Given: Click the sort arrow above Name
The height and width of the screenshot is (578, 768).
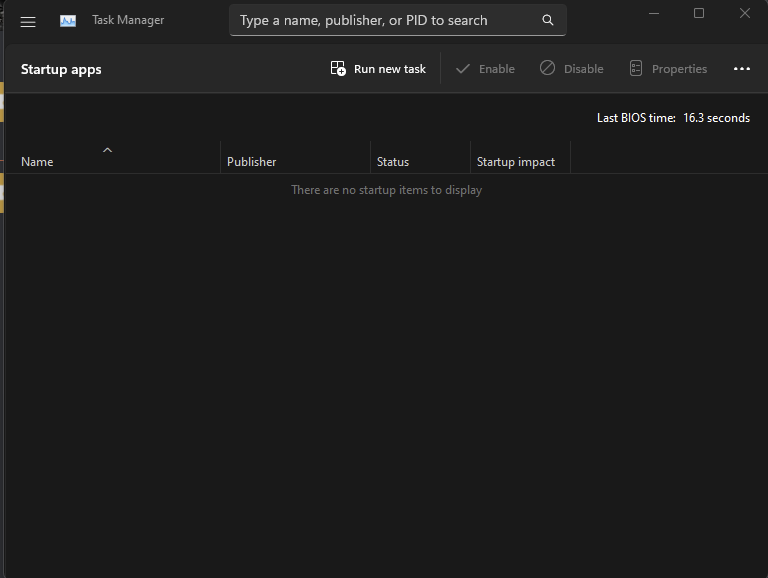Looking at the screenshot, I should [107, 150].
